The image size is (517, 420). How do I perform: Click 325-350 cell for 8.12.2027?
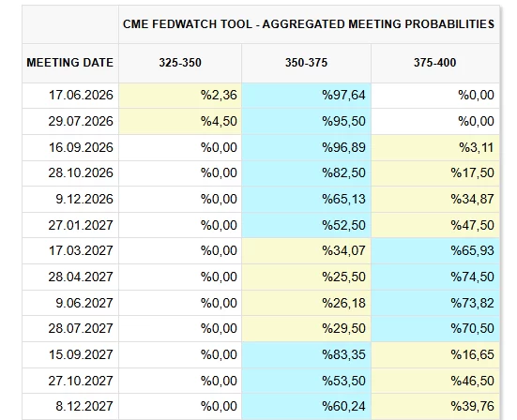(180, 407)
